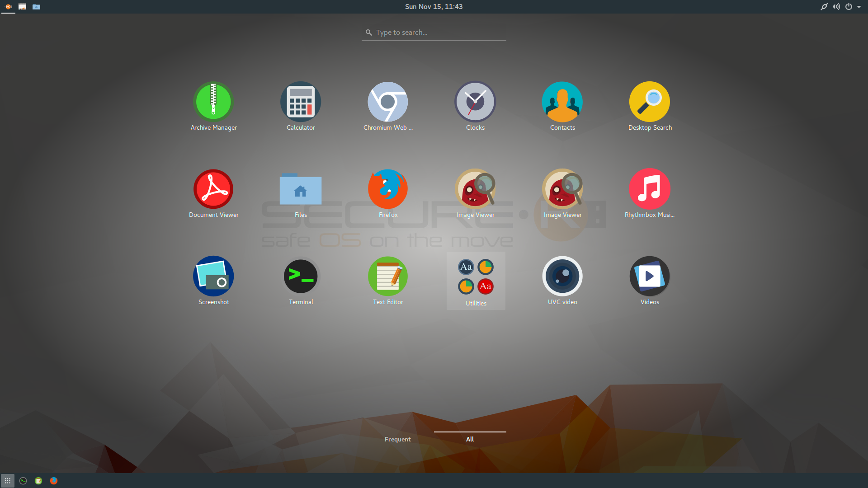Launch Firefox from the bottom taskbar
Image resolution: width=868 pixels, height=488 pixels.
click(54, 481)
